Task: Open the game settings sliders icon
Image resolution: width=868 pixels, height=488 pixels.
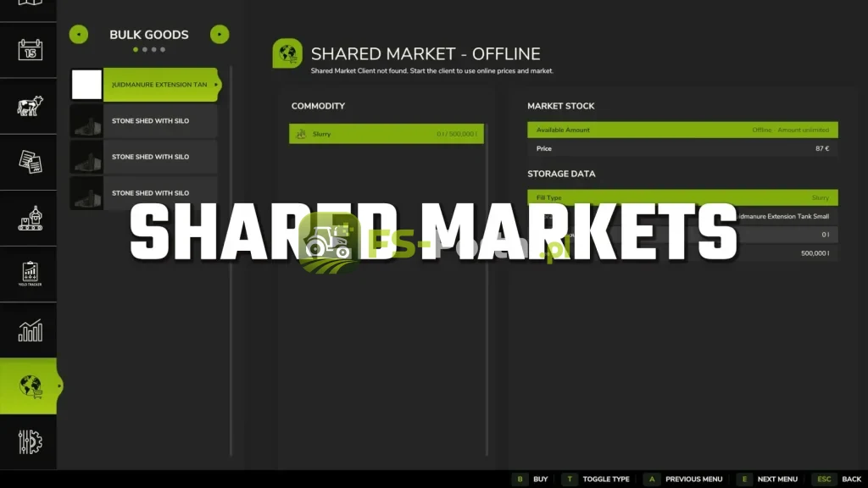Action: [30, 441]
